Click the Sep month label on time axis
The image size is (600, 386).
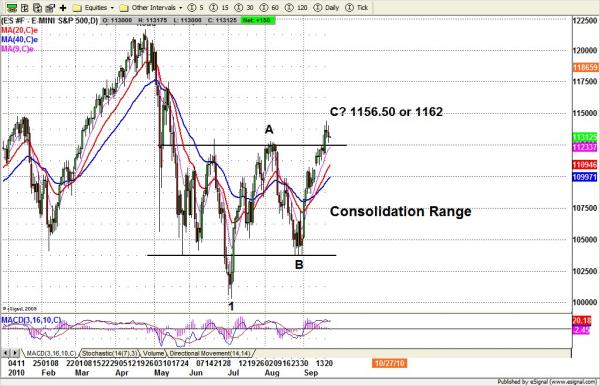(311, 373)
